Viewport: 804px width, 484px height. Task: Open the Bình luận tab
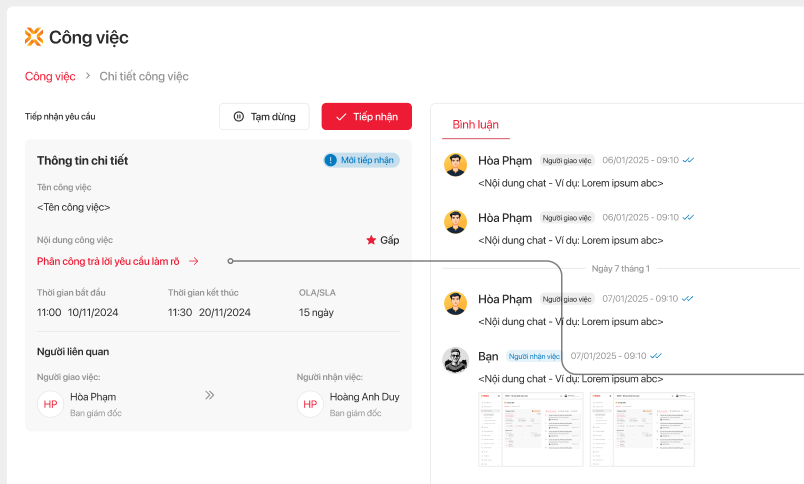coord(475,125)
